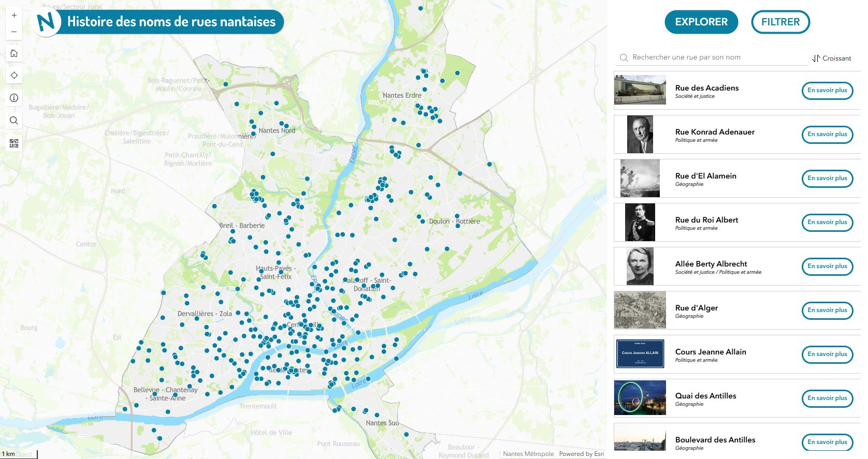Click the Nantes Métropole attribution link
868x459 pixels.
point(528,454)
